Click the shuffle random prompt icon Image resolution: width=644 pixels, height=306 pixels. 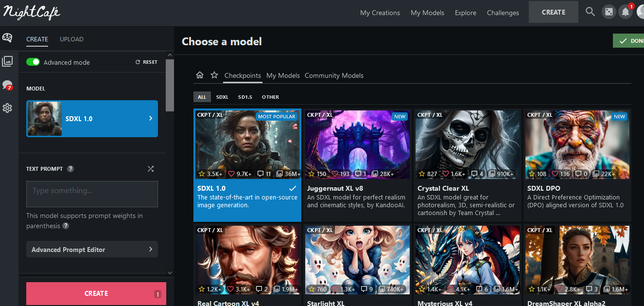(x=151, y=169)
